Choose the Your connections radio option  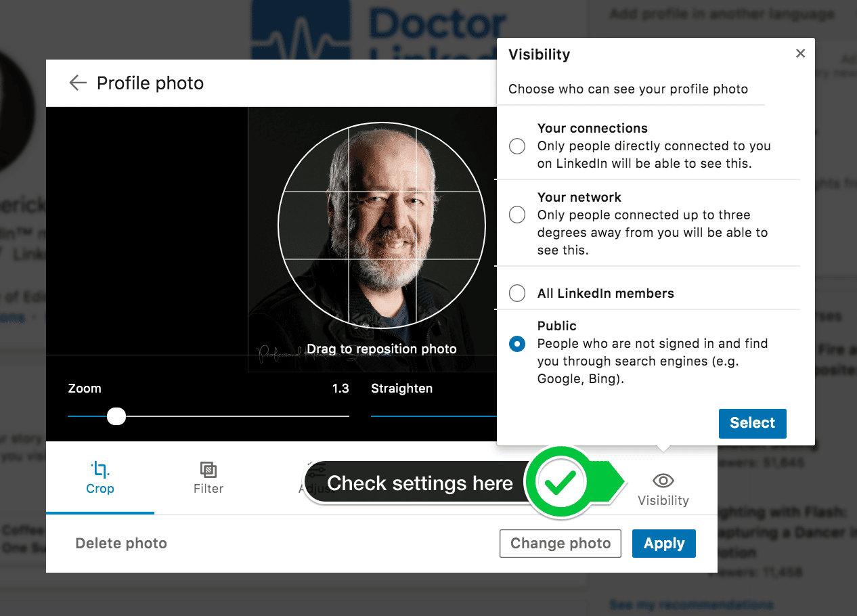click(517, 146)
